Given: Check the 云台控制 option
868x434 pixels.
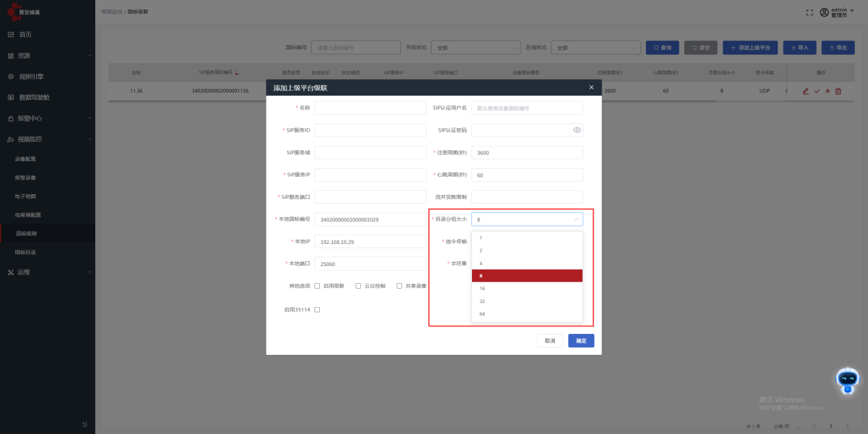Looking at the screenshot, I should (x=358, y=286).
